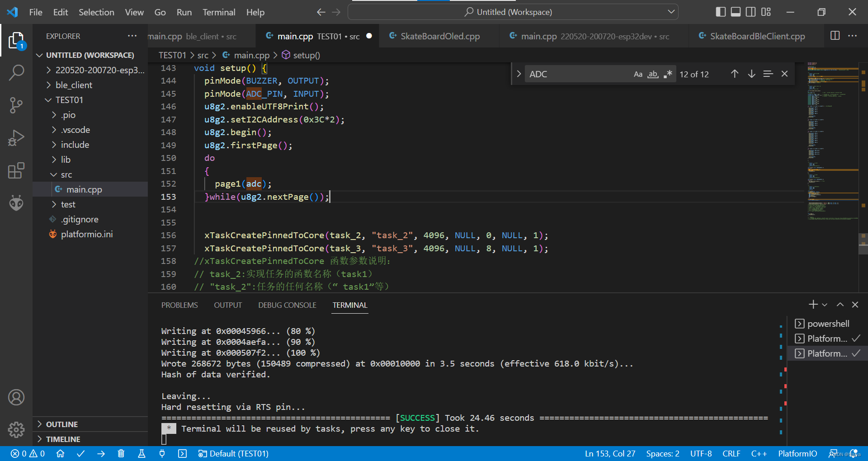Viewport: 868px width, 461px height.
Task: Expand the 220520-200720-esp3... folder
Action: click(90, 70)
